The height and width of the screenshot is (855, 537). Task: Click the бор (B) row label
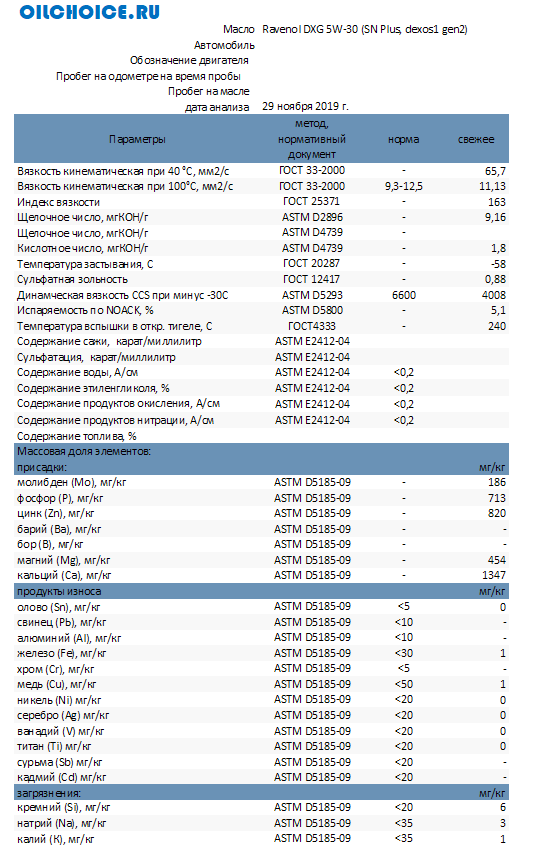pyautogui.click(x=50, y=545)
